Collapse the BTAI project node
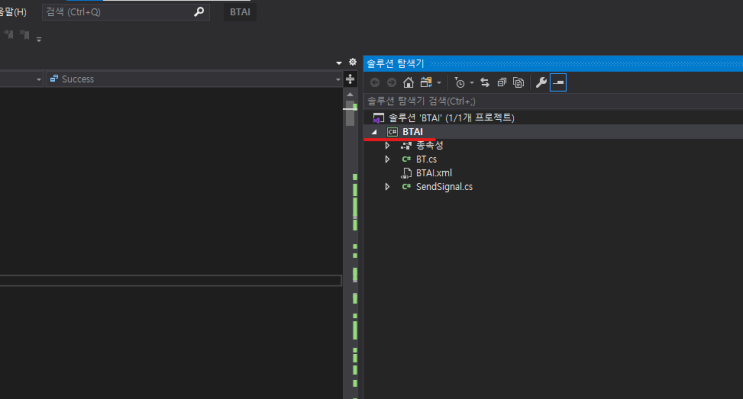This screenshot has height=399, width=743. click(374, 132)
